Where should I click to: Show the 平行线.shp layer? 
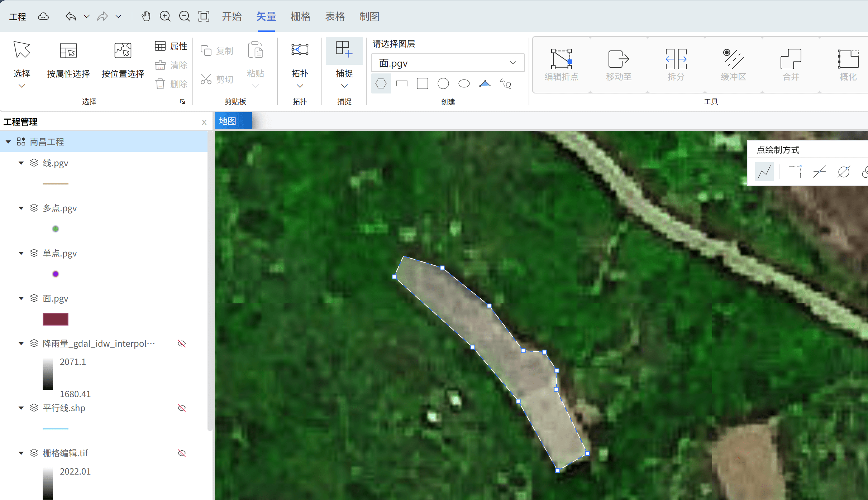tap(182, 408)
